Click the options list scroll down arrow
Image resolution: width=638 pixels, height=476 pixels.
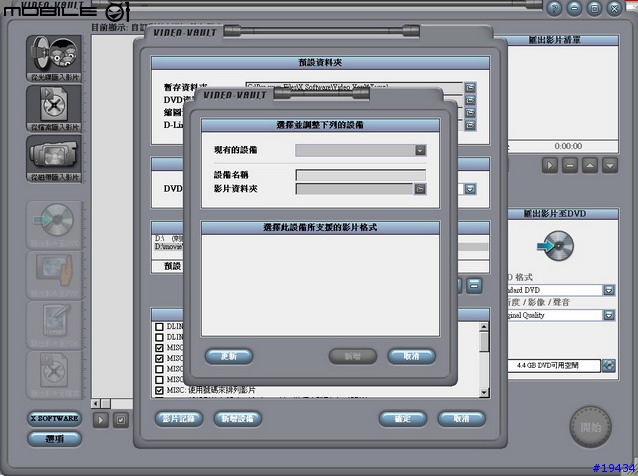click(x=484, y=392)
